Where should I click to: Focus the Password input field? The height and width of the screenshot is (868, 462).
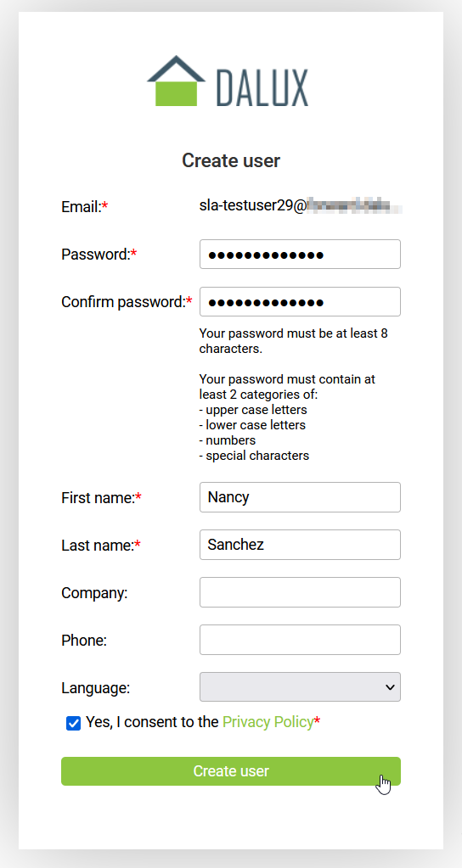pyautogui.click(x=300, y=254)
